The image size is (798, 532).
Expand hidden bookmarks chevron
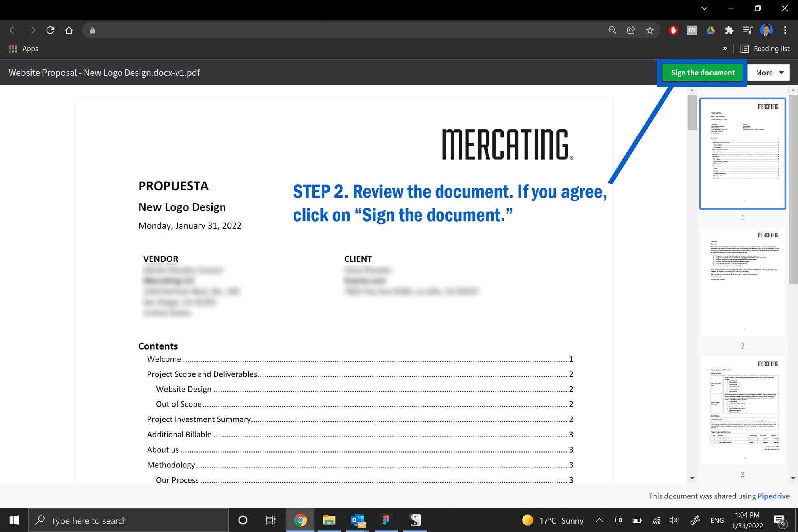pyautogui.click(x=725, y=49)
